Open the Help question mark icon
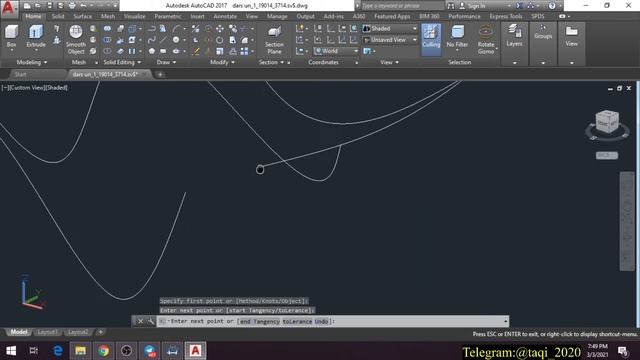Image resolution: width=640 pixels, height=360 pixels. point(552,6)
